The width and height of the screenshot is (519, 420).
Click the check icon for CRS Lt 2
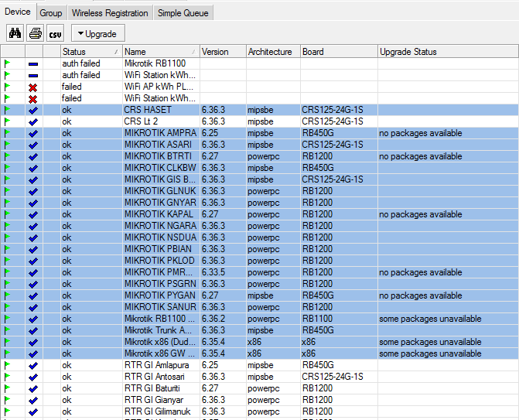pos(33,121)
